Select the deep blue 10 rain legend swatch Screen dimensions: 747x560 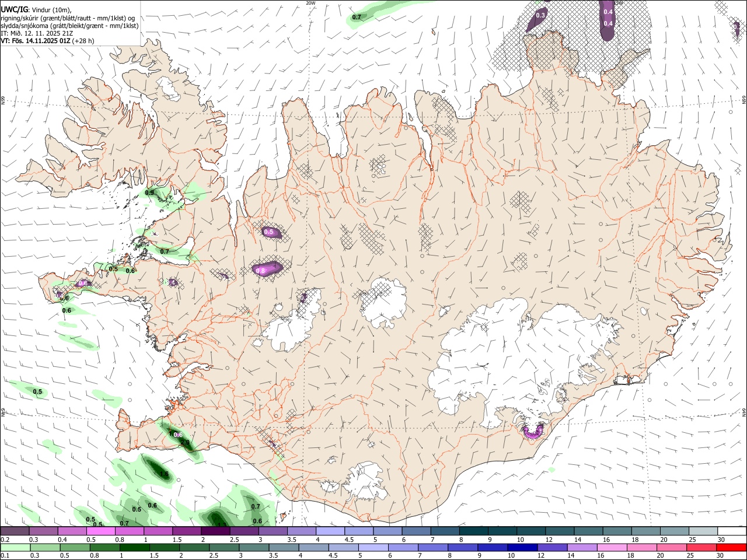click(522, 547)
